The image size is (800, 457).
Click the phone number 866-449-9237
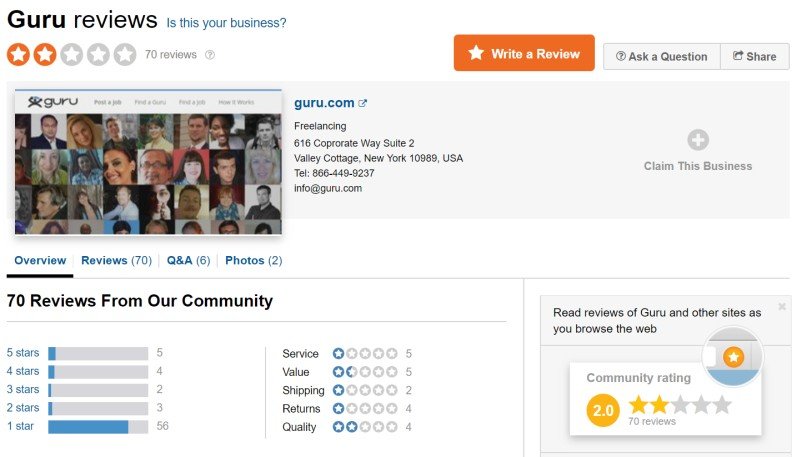[x=343, y=173]
